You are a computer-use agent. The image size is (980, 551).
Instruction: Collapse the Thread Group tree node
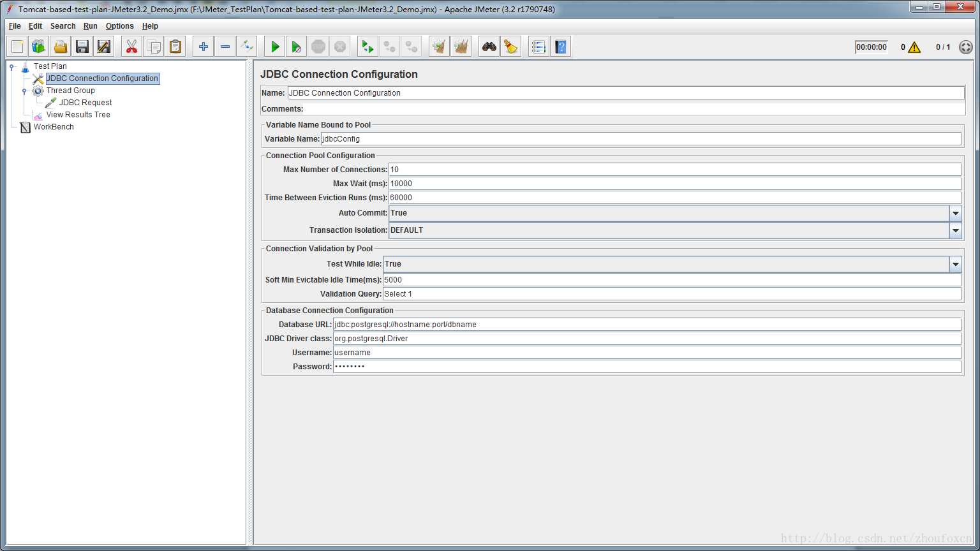click(x=24, y=91)
